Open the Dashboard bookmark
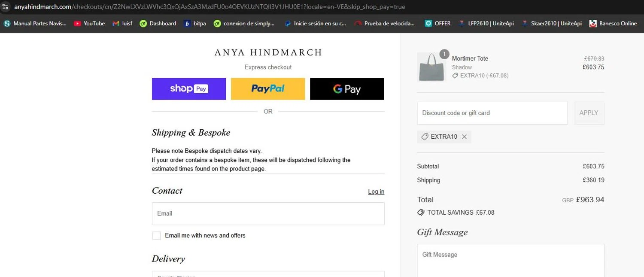The height and width of the screenshot is (277, 644). coord(158,24)
